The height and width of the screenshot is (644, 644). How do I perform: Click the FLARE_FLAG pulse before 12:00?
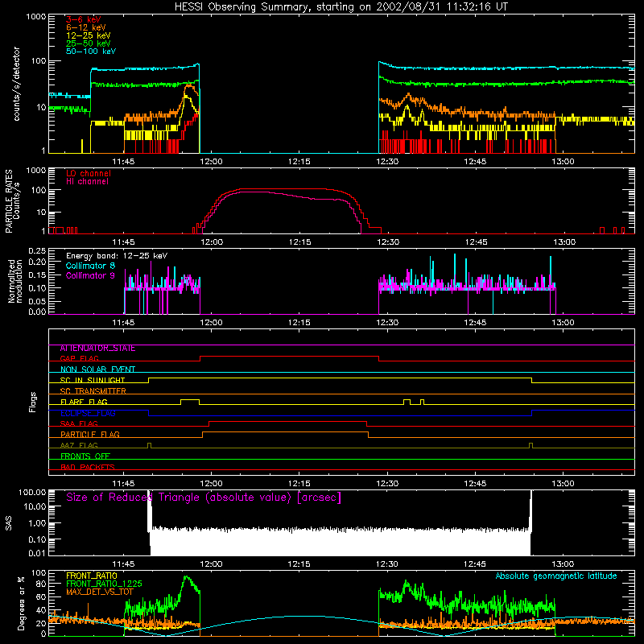coord(190,402)
